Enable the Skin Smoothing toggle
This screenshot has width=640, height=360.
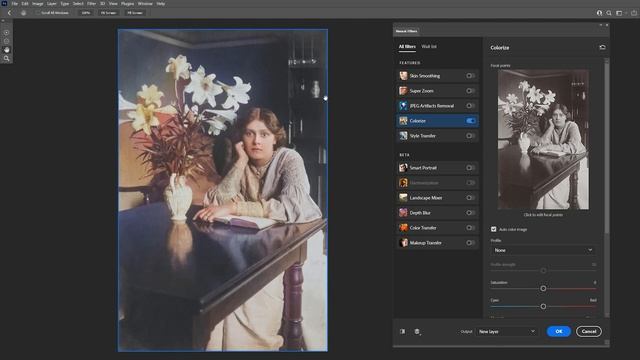point(470,76)
